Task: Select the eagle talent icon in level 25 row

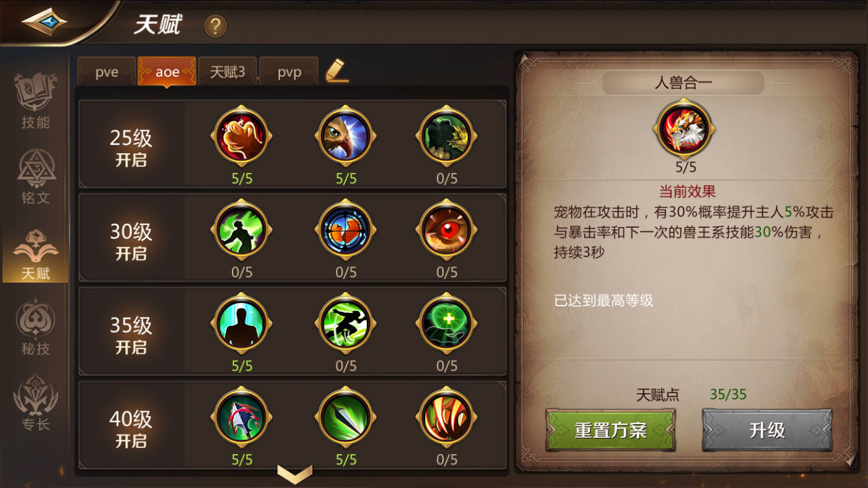Action: [x=346, y=136]
